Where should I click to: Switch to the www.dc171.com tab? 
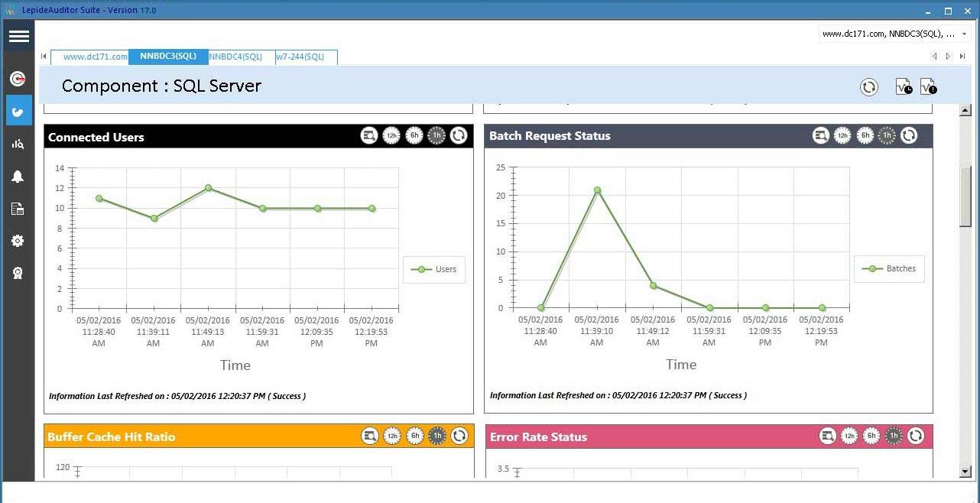tap(95, 57)
